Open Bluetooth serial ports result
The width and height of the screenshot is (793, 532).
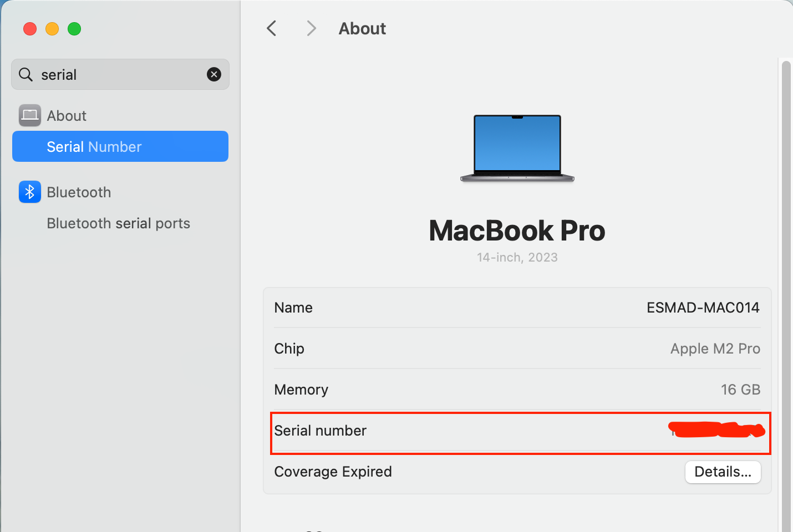pos(118,223)
